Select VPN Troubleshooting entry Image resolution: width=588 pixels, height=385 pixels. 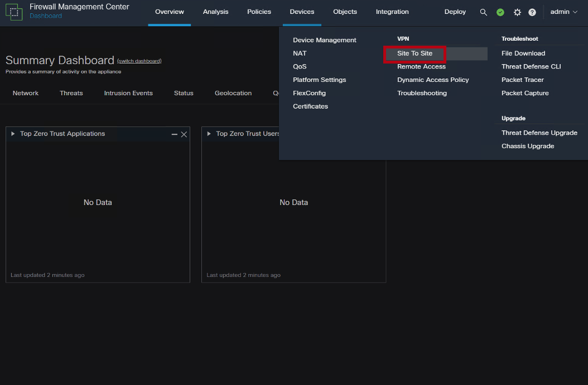pyautogui.click(x=422, y=93)
